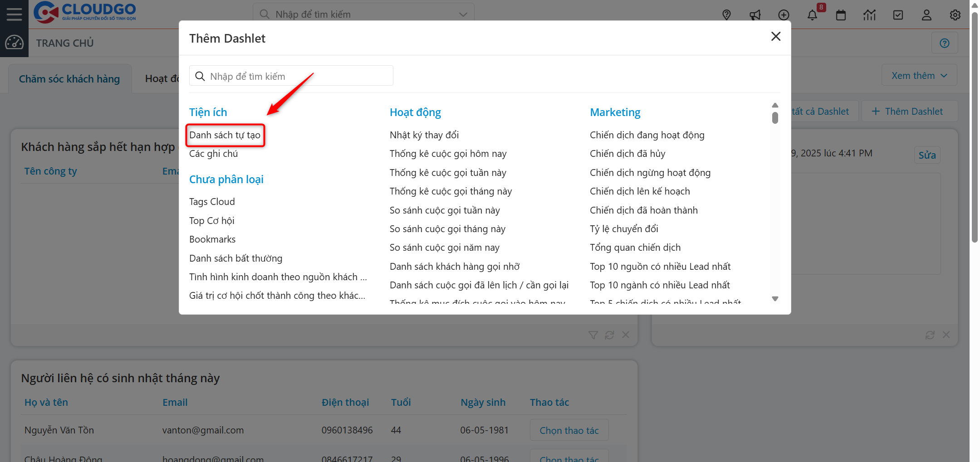Click the tasks checkmark icon
980x462 pixels.
(x=898, y=15)
